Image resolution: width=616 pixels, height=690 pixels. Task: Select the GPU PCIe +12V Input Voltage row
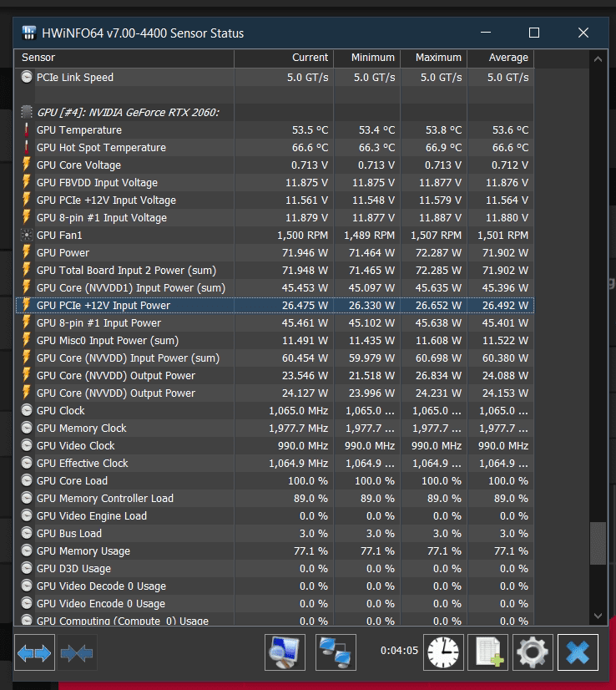click(x=275, y=200)
